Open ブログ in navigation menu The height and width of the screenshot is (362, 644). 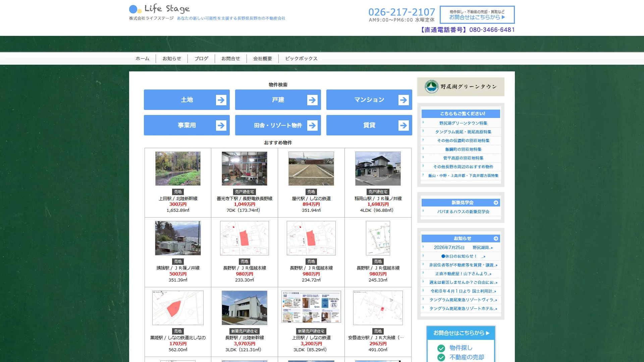[201, 59]
